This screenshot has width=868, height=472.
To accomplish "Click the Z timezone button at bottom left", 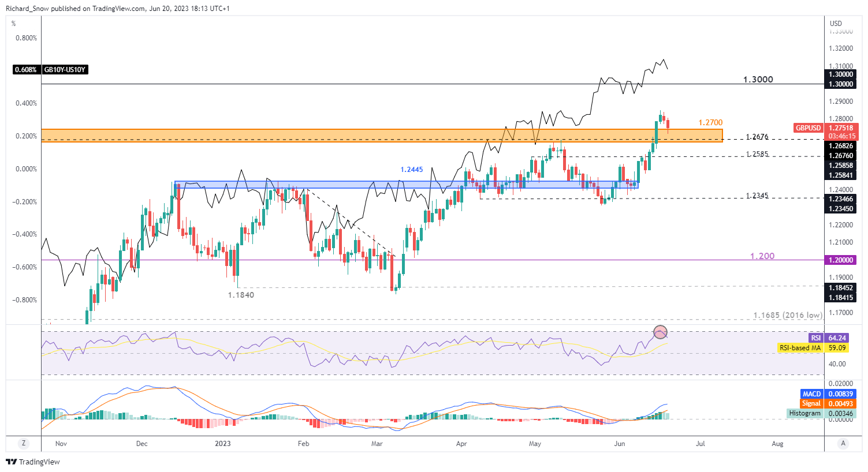I will [24, 443].
